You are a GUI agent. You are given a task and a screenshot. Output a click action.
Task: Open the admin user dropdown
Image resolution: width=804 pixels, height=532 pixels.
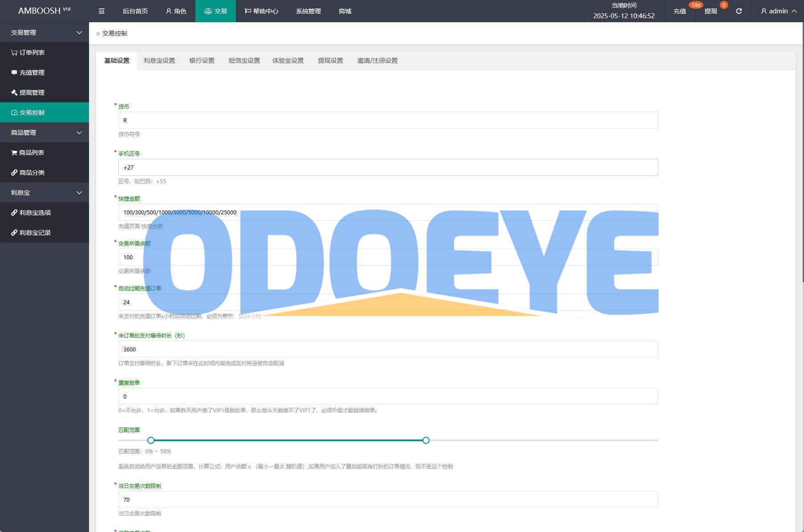point(779,11)
